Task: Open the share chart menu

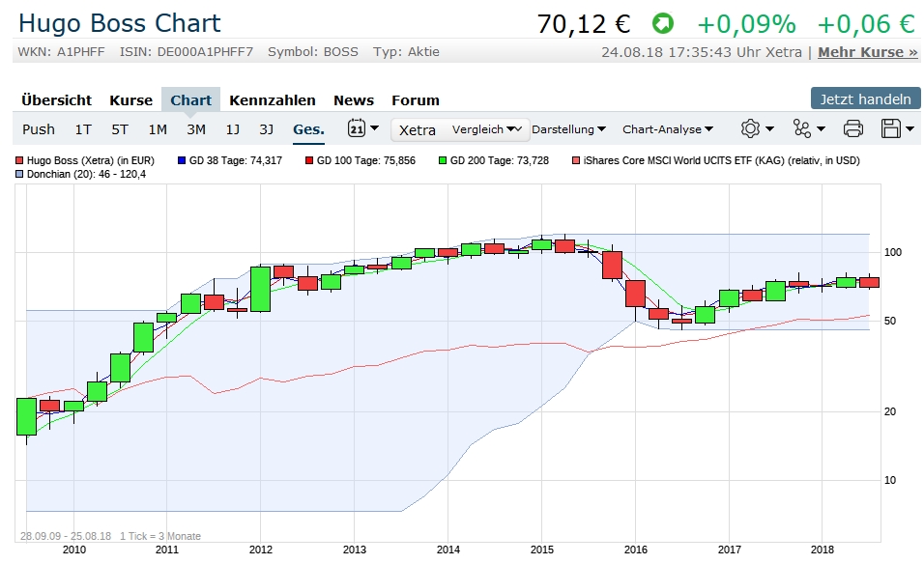Action: pos(808,128)
